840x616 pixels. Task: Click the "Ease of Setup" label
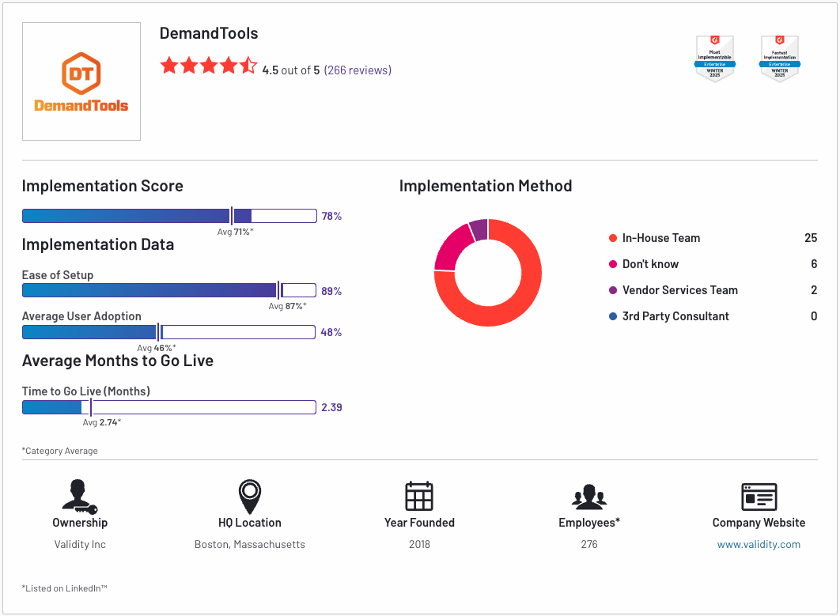point(58,275)
